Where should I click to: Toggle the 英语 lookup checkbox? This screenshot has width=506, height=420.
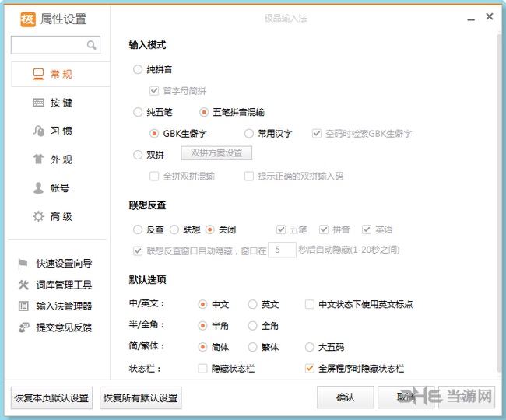pos(367,229)
